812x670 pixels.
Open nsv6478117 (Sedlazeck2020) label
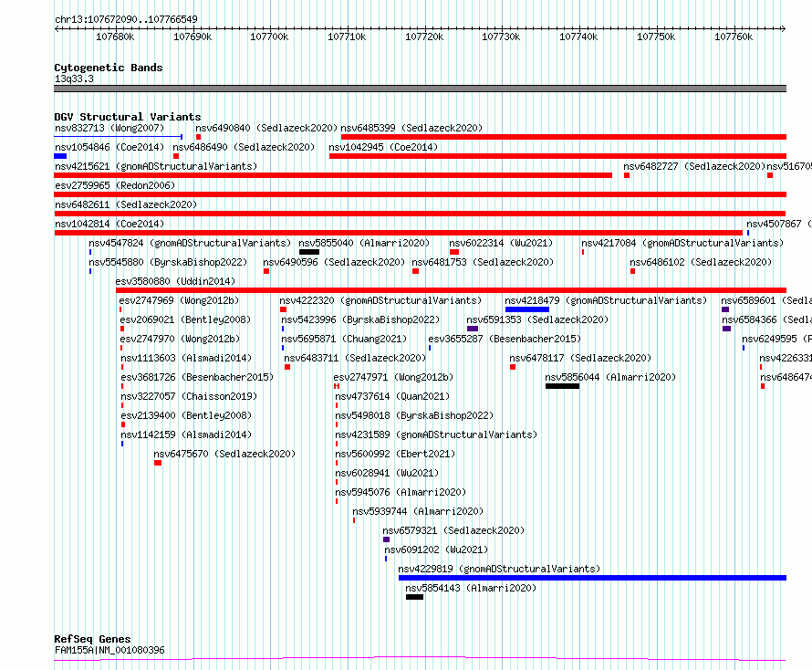click(580, 358)
